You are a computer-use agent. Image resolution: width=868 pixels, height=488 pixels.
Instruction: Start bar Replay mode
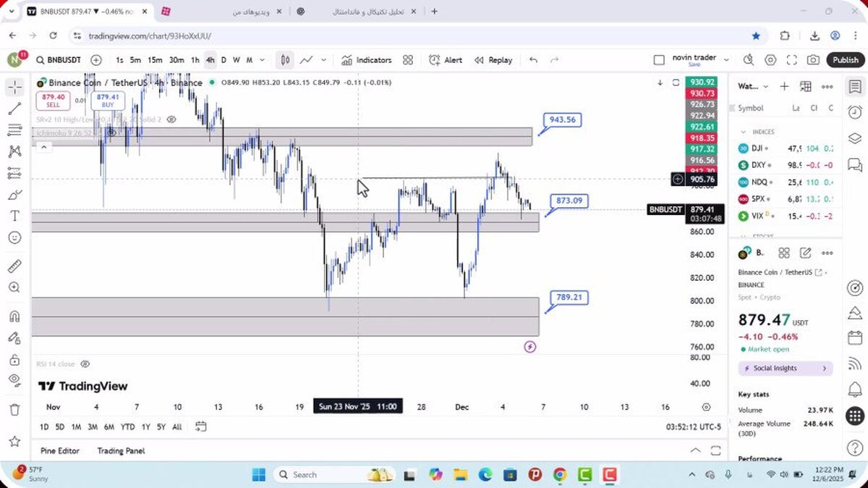coord(493,60)
